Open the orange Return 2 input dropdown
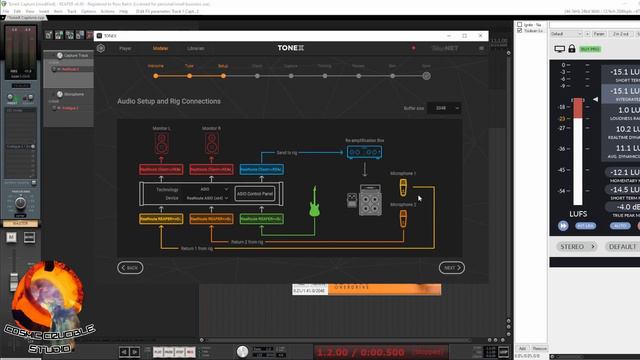 (x=211, y=219)
